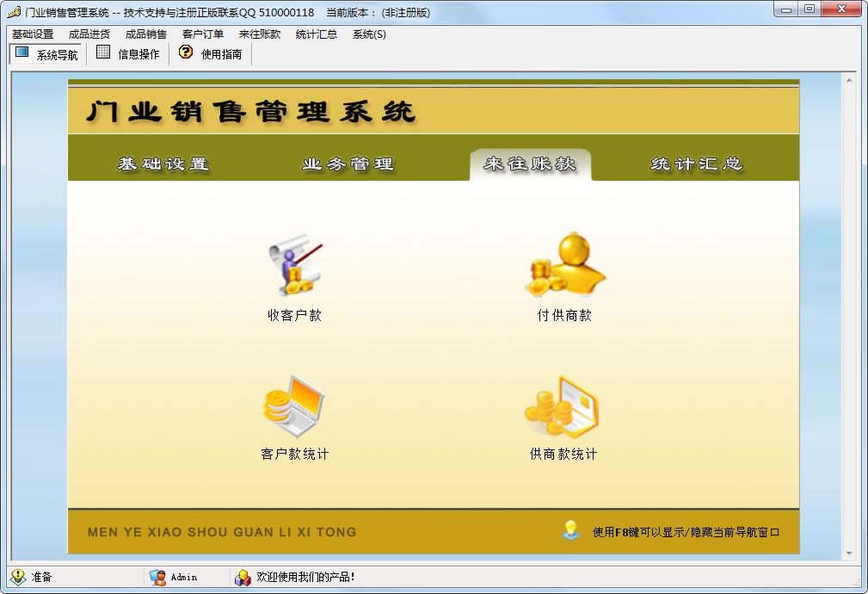The width and height of the screenshot is (868, 594).
Task: Click the Admin user icon in status bar
Action: (157, 578)
